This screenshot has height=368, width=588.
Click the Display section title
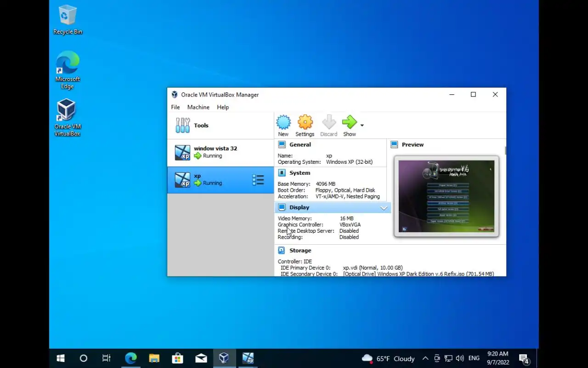299,207
